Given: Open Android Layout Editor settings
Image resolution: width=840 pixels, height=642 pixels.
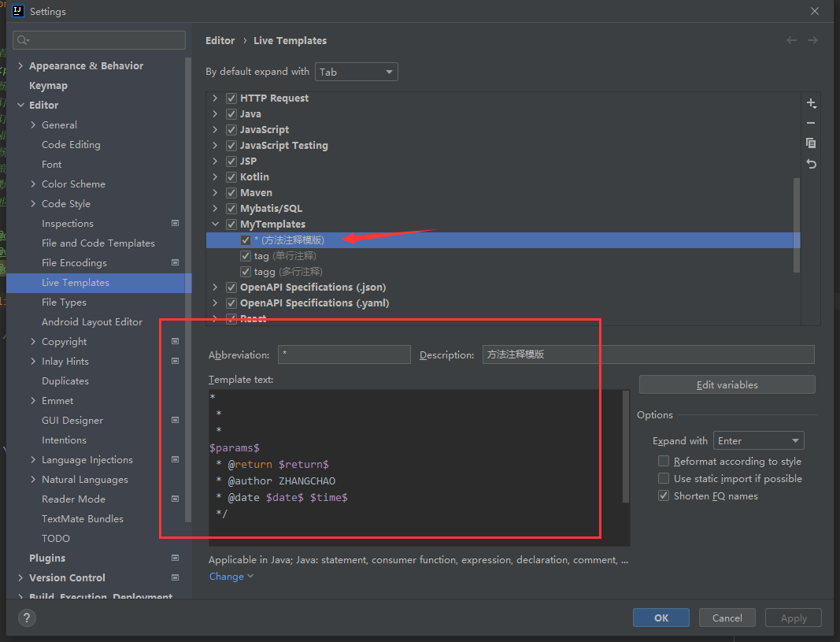Looking at the screenshot, I should pyautogui.click(x=92, y=322).
